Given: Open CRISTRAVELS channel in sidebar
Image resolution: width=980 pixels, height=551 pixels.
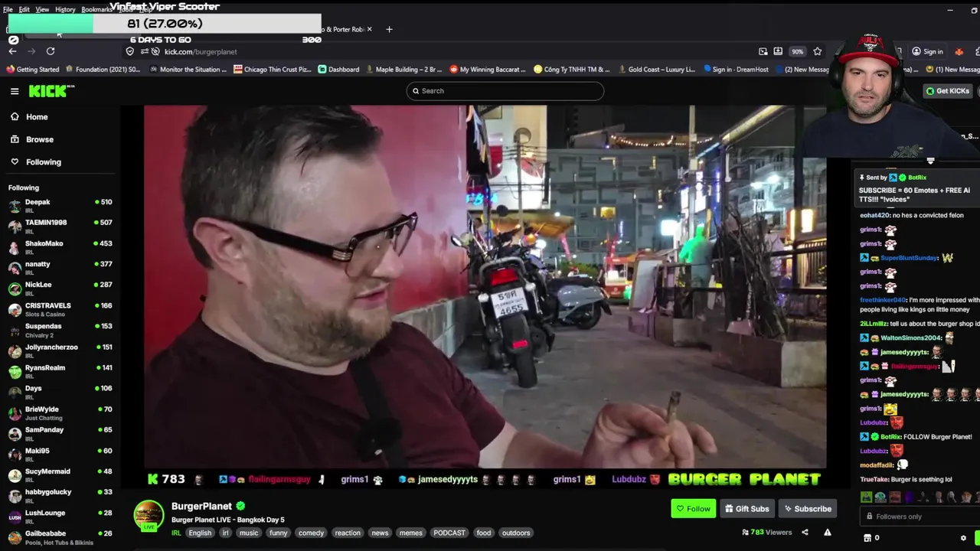Looking at the screenshot, I should click(x=60, y=309).
